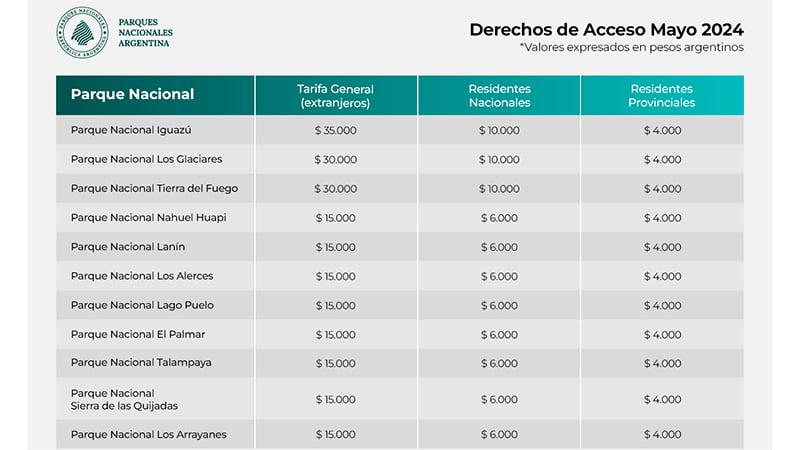800x450 pixels.
Task: Click the Parque Nacional Lago Puelo name
Action: point(142,304)
